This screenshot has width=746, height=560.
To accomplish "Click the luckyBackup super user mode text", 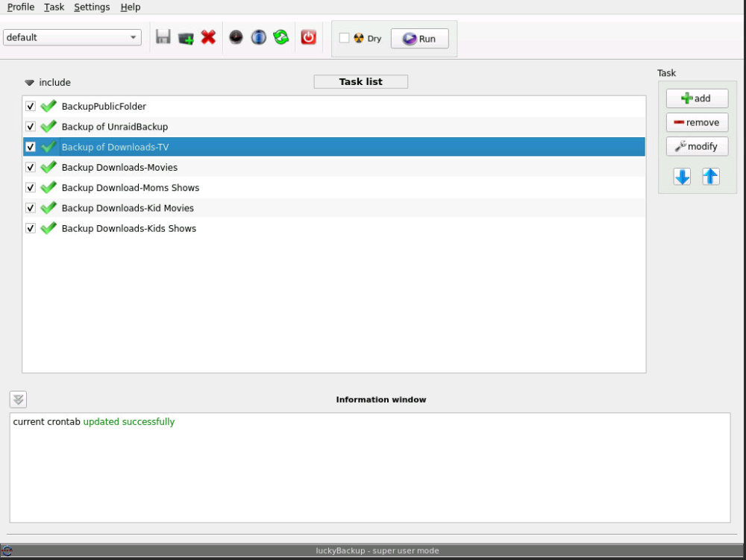I will click(x=377, y=550).
